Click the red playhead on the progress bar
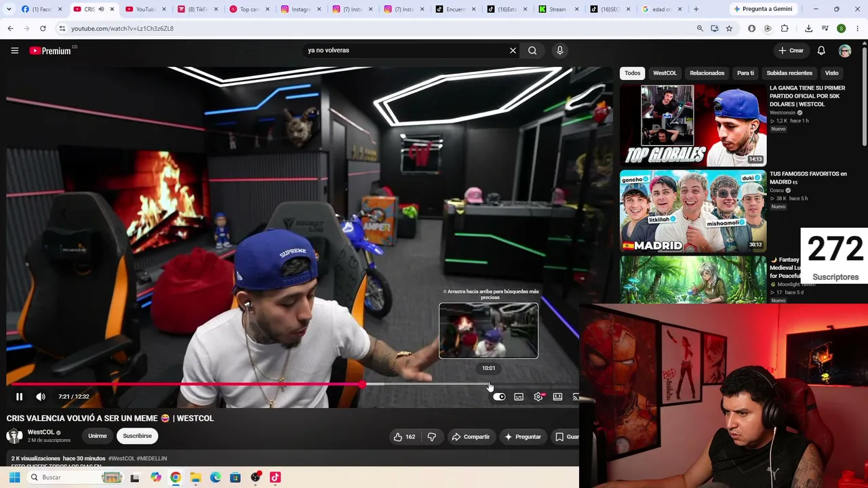 click(362, 384)
